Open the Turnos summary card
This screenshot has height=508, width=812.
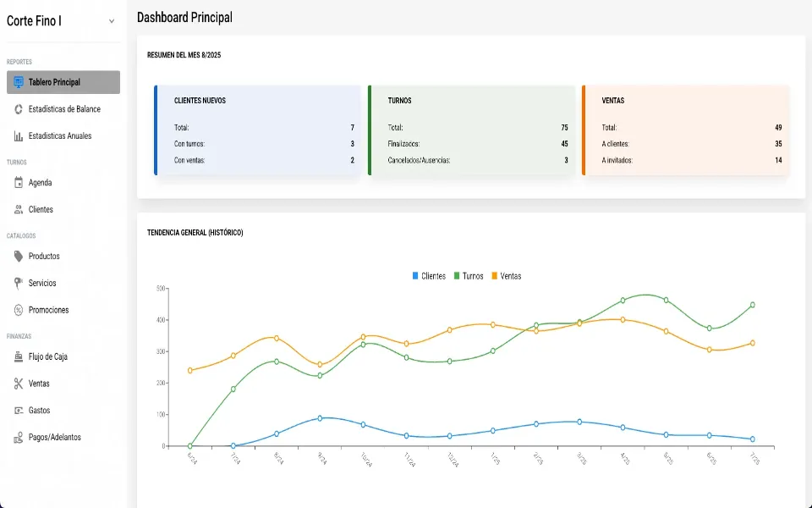tap(471, 130)
